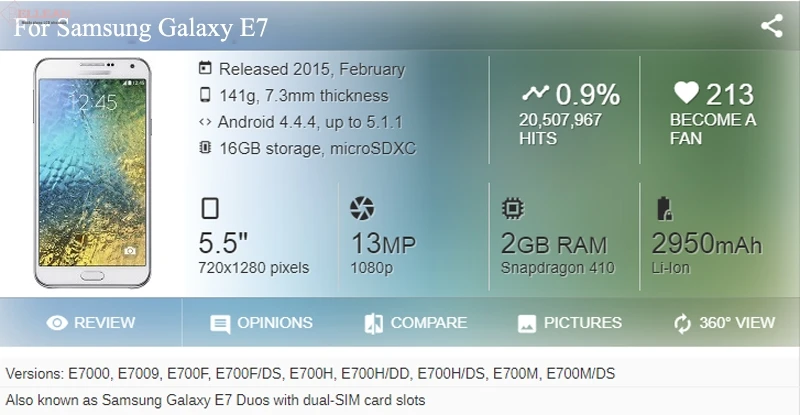Image resolution: width=800 pixels, height=415 pixels.
Task: Click the Become a Fan button
Action: pos(713,129)
